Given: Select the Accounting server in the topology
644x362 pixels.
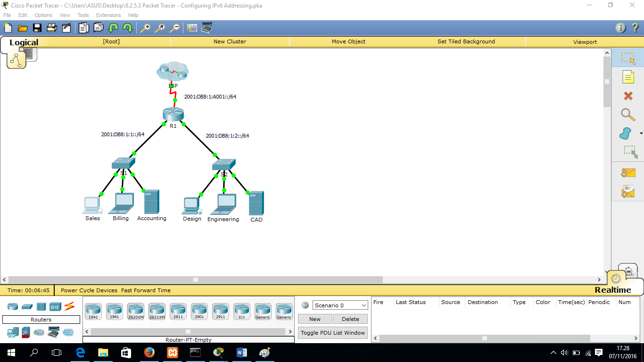Looking at the screenshot, I should (x=151, y=202).
